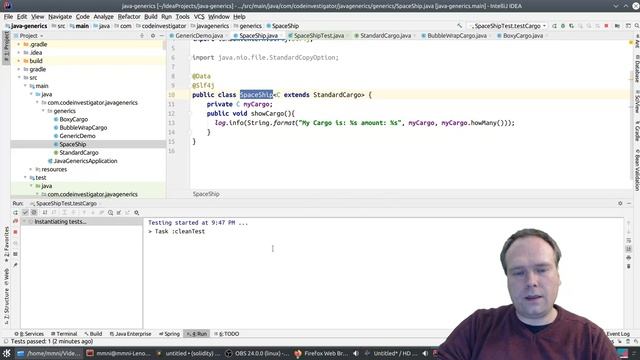Hide the Project panel
This screenshot has width=640, height=360.
pos(161,36)
